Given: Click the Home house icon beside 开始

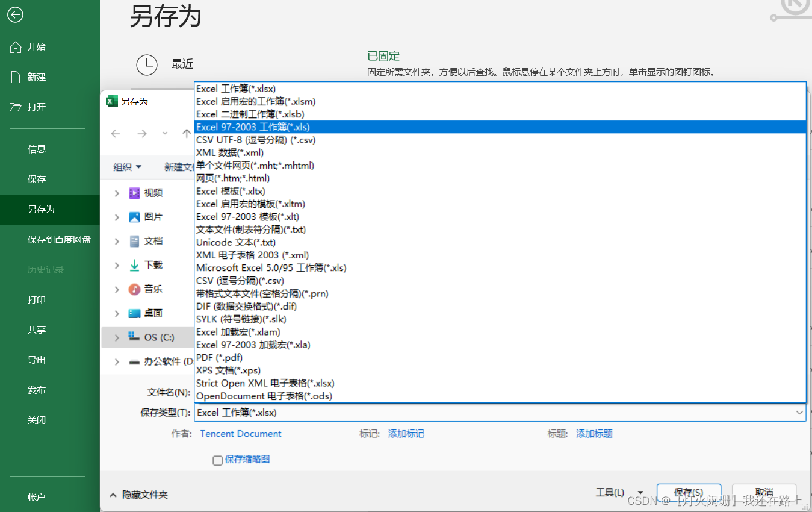Looking at the screenshot, I should pyautogui.click(x=16, y=47).
